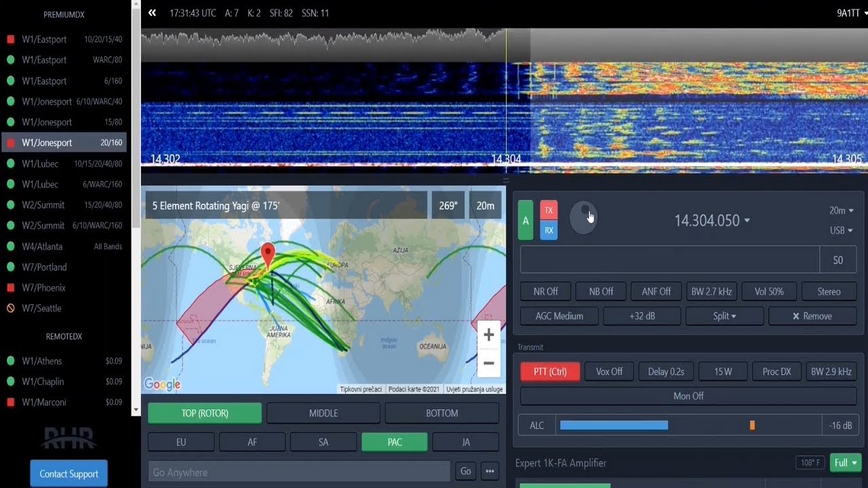
Task: Select VFO A button
Action: 526,220
